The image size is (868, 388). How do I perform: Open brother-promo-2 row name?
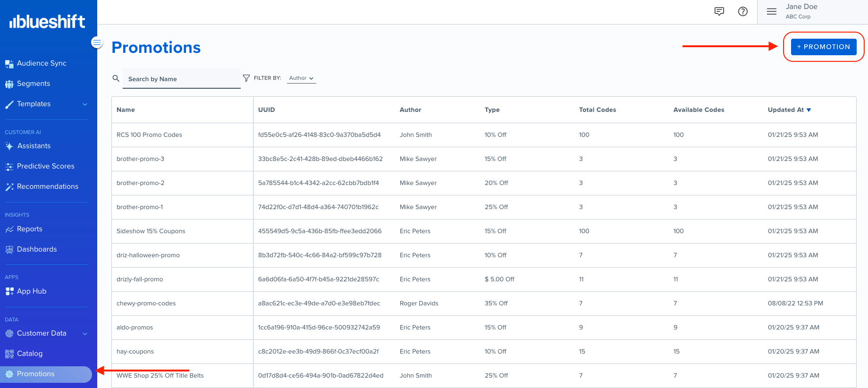(140, 183)
